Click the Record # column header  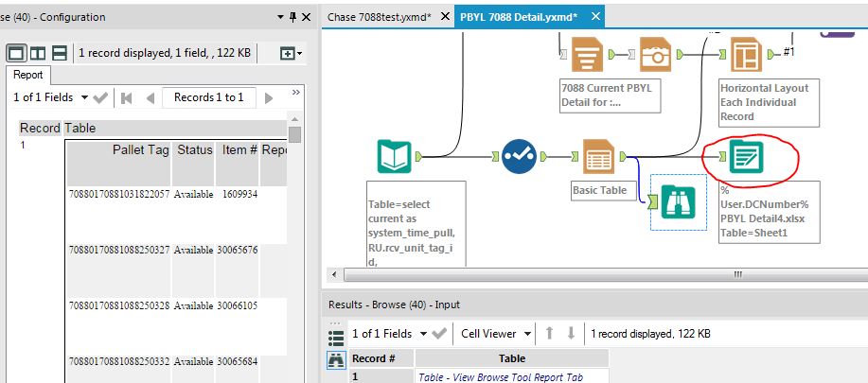click(381, 358)
